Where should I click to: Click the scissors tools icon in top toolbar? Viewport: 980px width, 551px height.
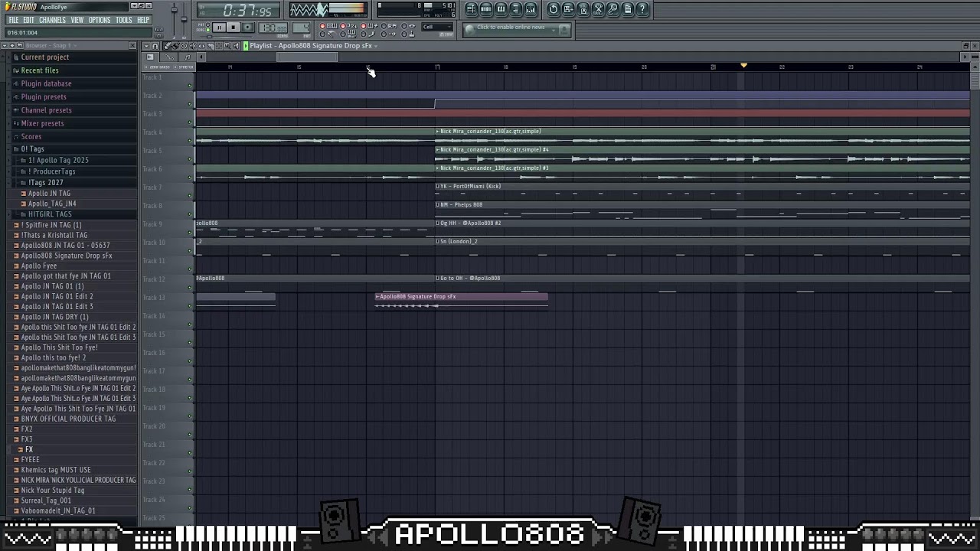[598, 9]
